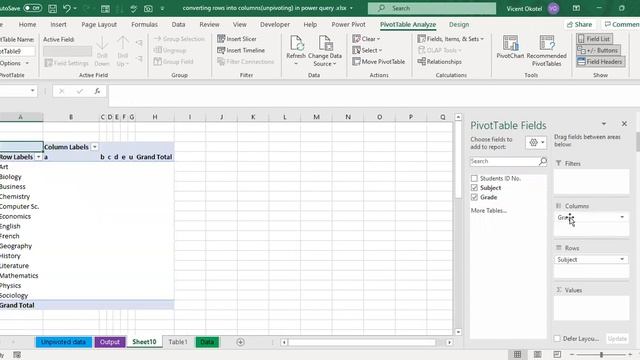Click the Ribbon Display Options icon
Screen dimensions: 640x360
(x=576, y=8)
